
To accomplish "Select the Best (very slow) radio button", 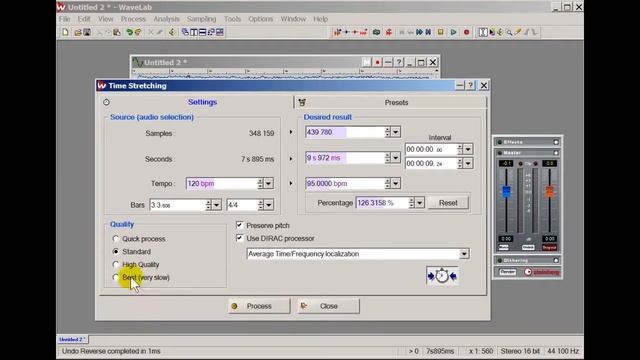I will (116, 278).
